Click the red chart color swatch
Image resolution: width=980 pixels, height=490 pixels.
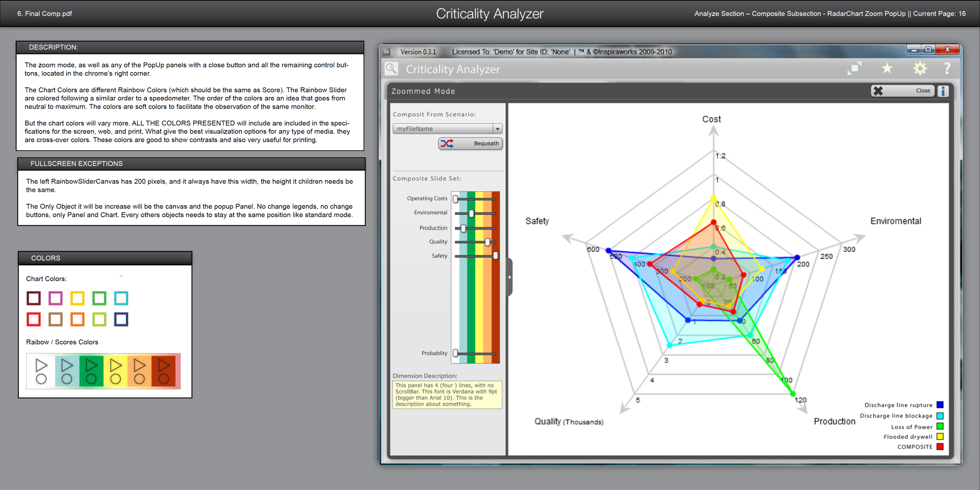coord(34,319)
